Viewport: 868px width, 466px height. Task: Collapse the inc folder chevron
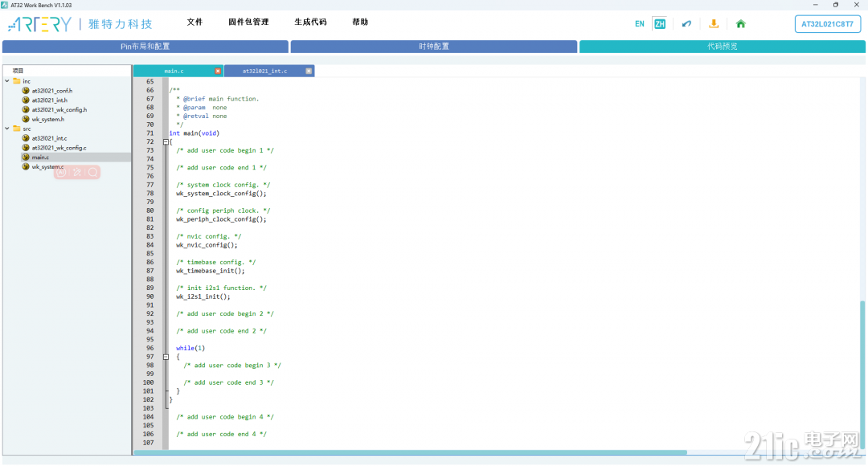pos(7,81)
